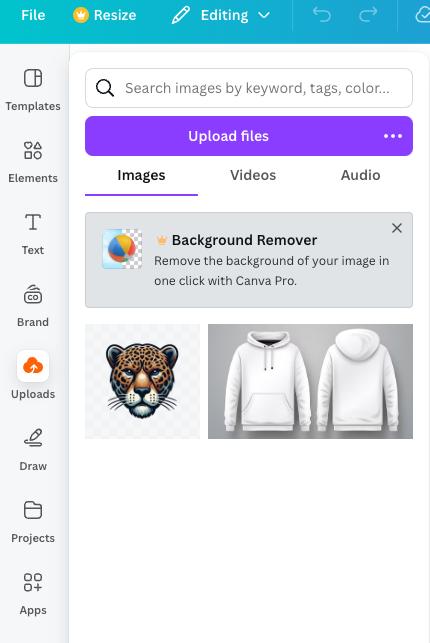Screen dimensions: 430x643
Task: Switch to the Images tab
Action: (x=141, y=176)
